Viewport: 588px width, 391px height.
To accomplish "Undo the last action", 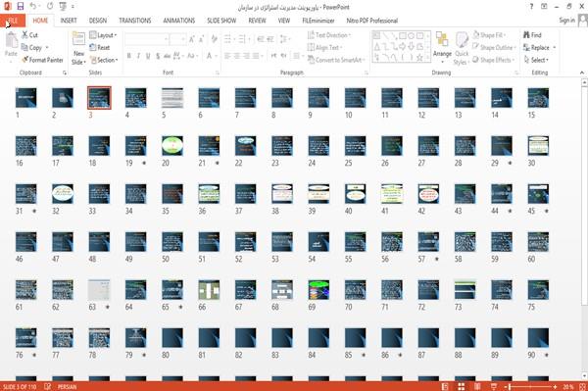I will pos(33,7).
